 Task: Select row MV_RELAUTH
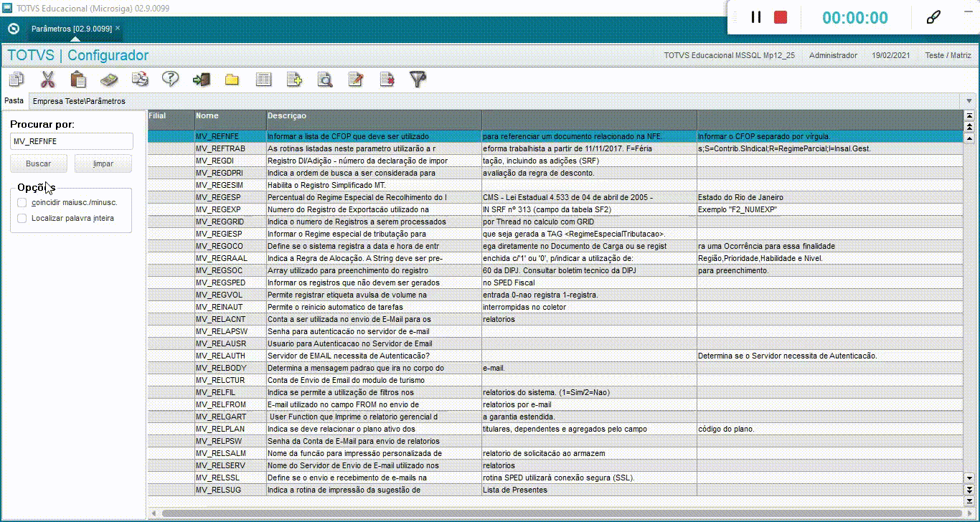[555, 356]
